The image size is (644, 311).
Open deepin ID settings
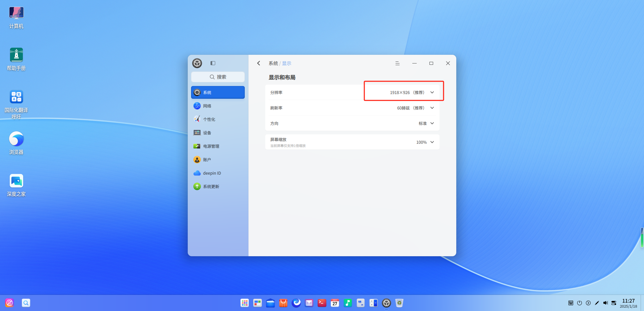tap(218, 173)
